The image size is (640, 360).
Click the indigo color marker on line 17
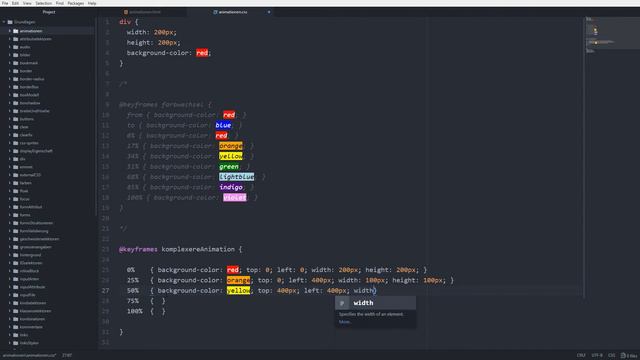(x=231, y=187)
